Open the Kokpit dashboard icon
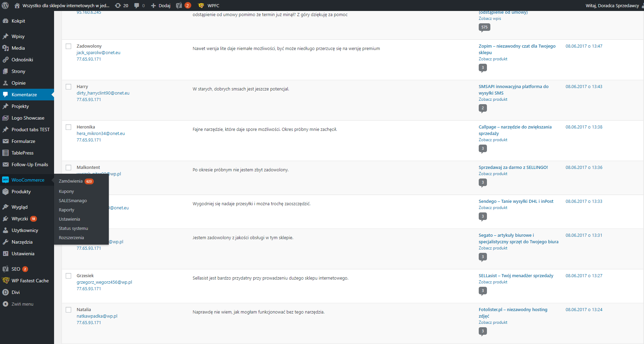644x344 pixels. tap(5, 21)
